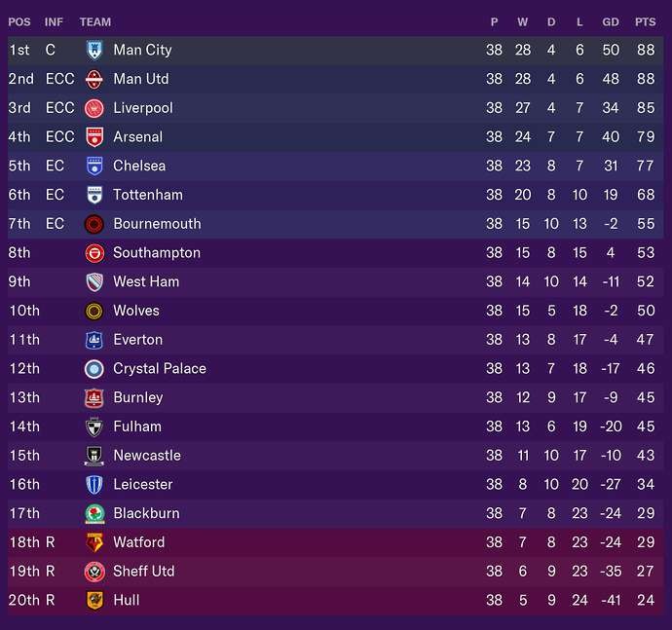The image size is (672, 630).
Task: Sort table by PTS column header
Action: click(x=645, y=21)
